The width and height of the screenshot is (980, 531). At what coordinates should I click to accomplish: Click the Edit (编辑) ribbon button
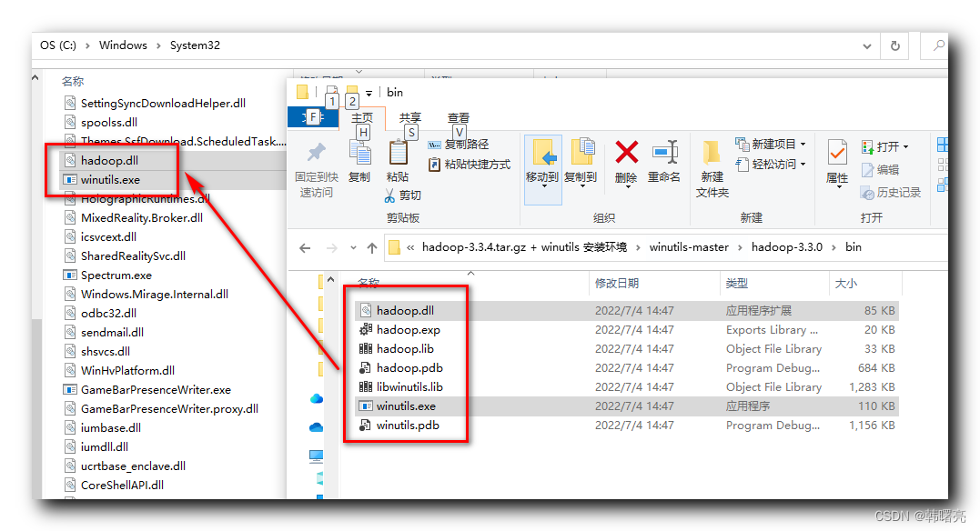(x=880, y=169)
